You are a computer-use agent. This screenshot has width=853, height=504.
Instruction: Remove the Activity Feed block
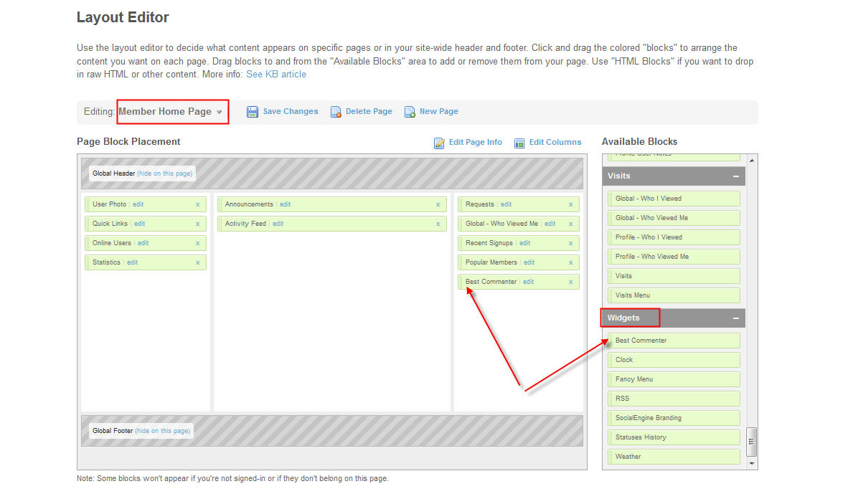(x=438, y=224)
